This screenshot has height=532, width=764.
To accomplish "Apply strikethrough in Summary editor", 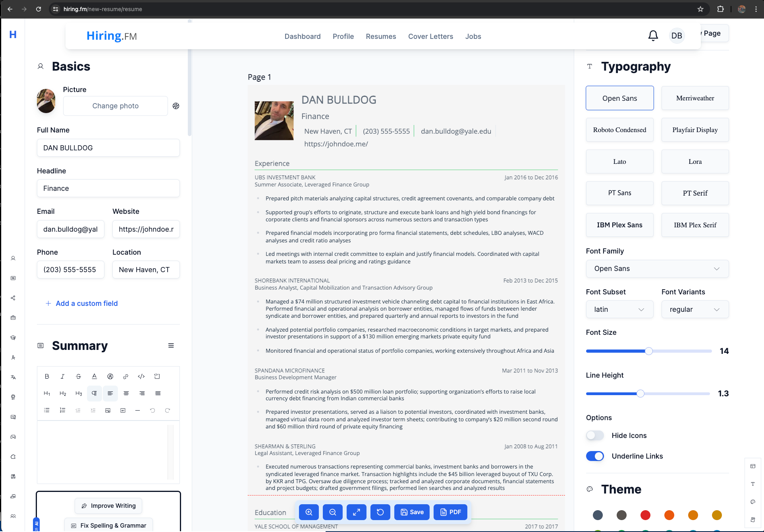I will click(78, 376).
